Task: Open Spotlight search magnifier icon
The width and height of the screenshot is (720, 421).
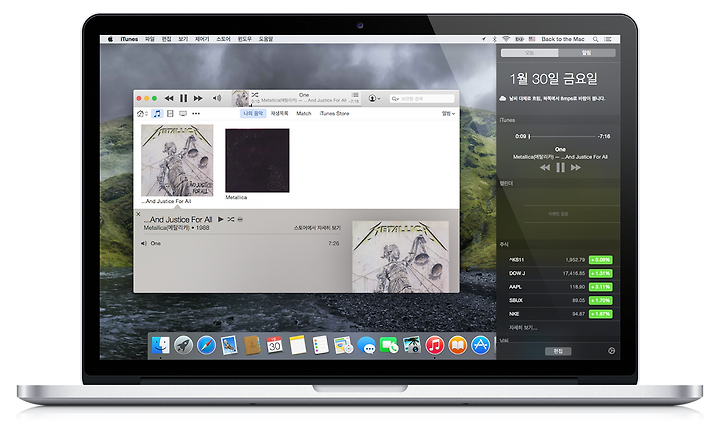Action: 596,39
